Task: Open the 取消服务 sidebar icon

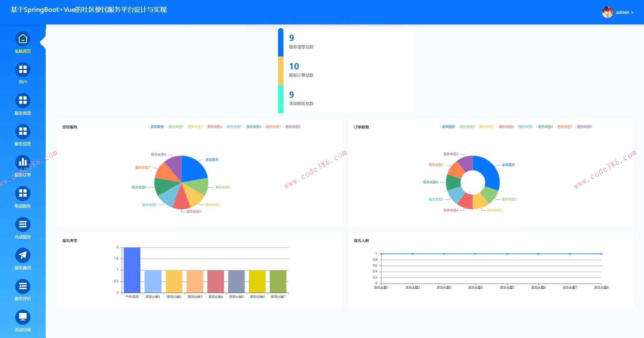Action: click(x=23, y=193)
